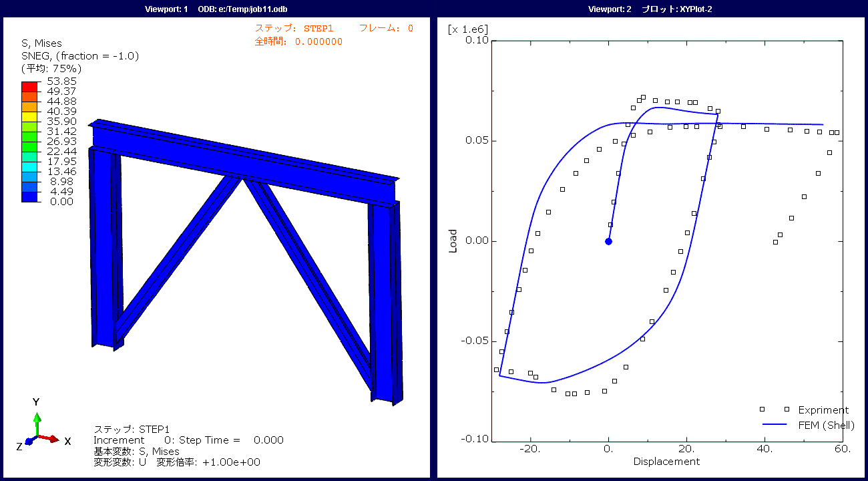Select the 'FEM (Shell)' legend entry
Viewport: 868px width, 481px height.
(x=826, y=425)
